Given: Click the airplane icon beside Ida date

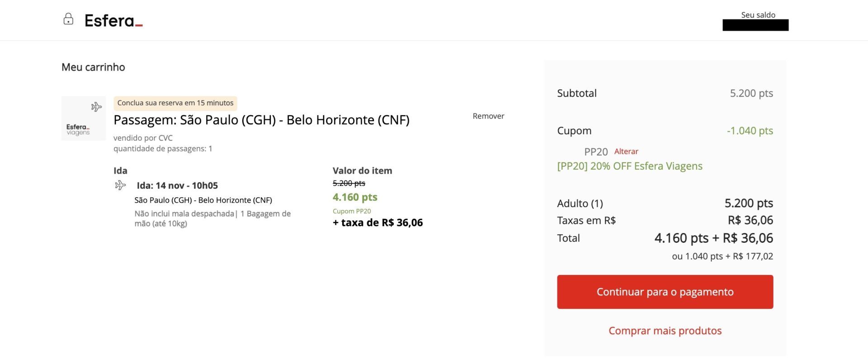Looking at the screenshot, I should [120, 185].
